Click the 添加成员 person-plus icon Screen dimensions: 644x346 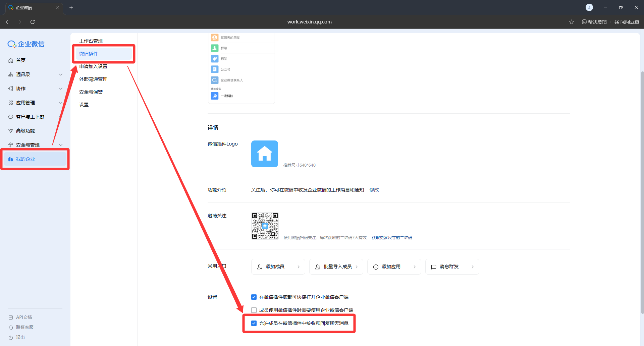click(x=259, y=267)
